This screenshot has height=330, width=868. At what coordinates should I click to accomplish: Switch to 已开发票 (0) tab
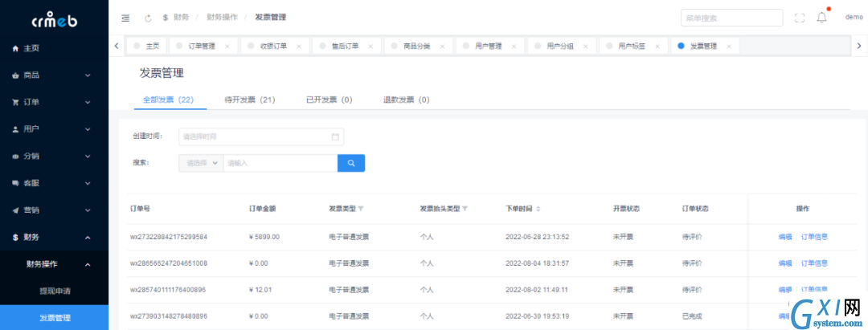[x=330, y=100]
